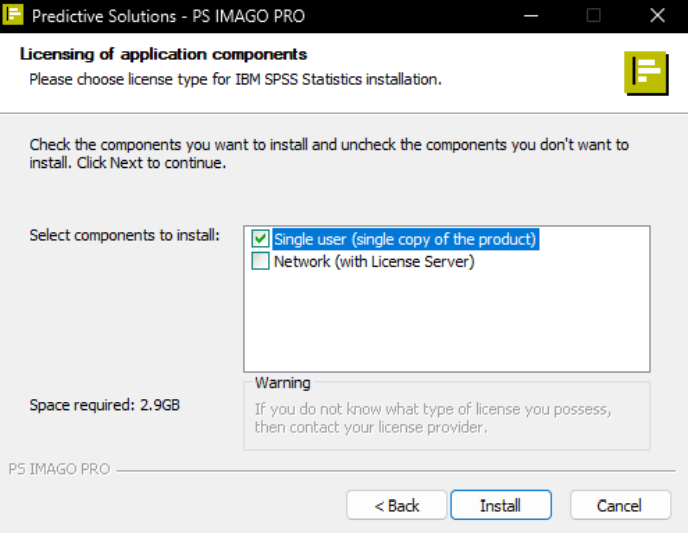Click the 'Space required: 2.9GB' label
Screen dimensions: 688x533
point(104,405)
